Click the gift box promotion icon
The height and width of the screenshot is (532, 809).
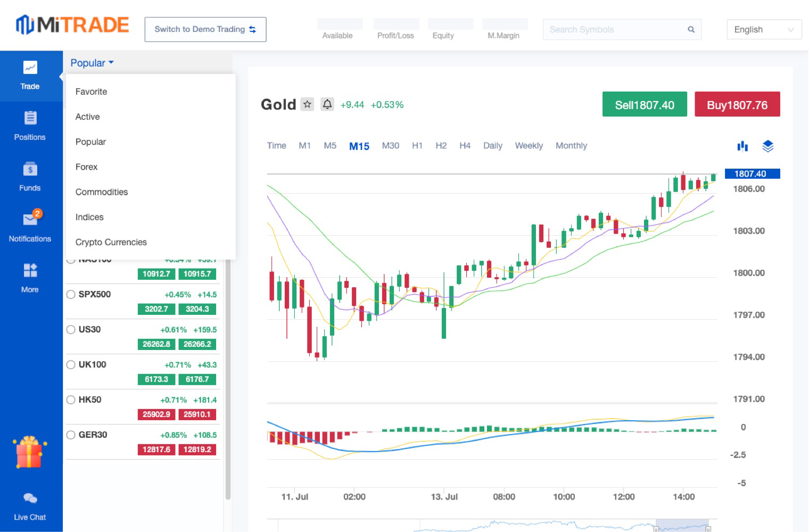pyautogui.click(x=30, y=452)
